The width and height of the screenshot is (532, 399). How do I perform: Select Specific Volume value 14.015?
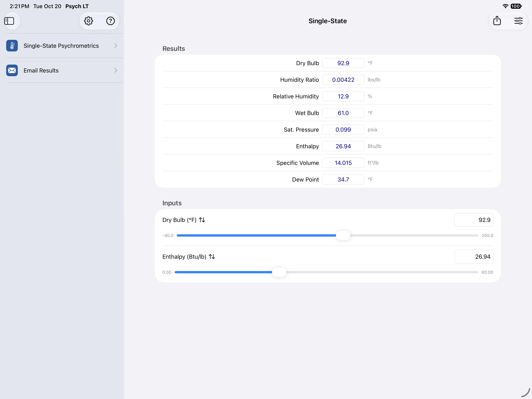(x=343, y=163)
